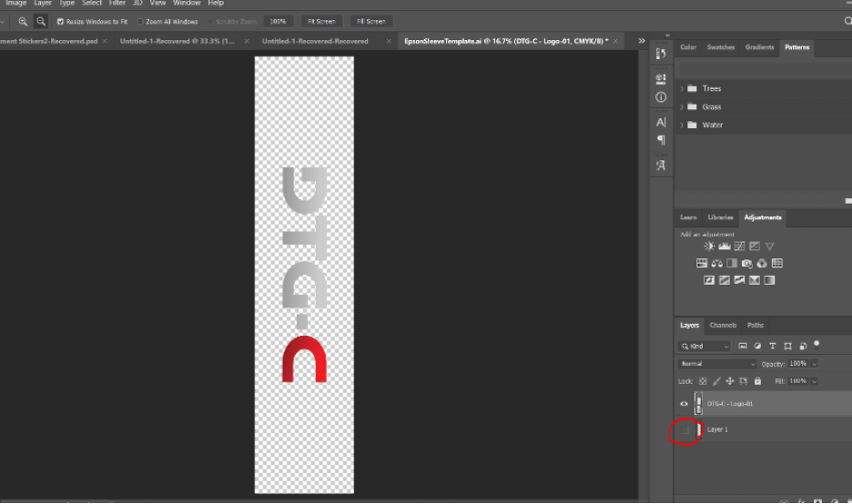
Task: Switch to the Gradients tab
Action: tap(759, 47)
